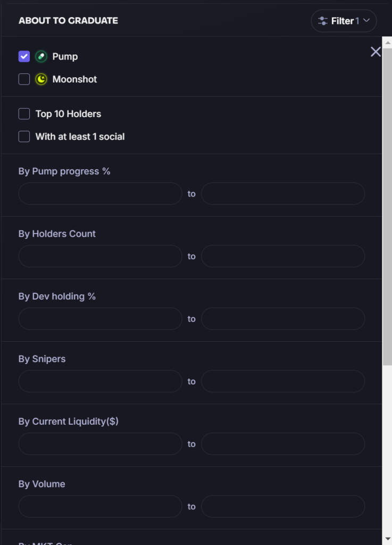Click the minimum Volume input

pos(100,506)
